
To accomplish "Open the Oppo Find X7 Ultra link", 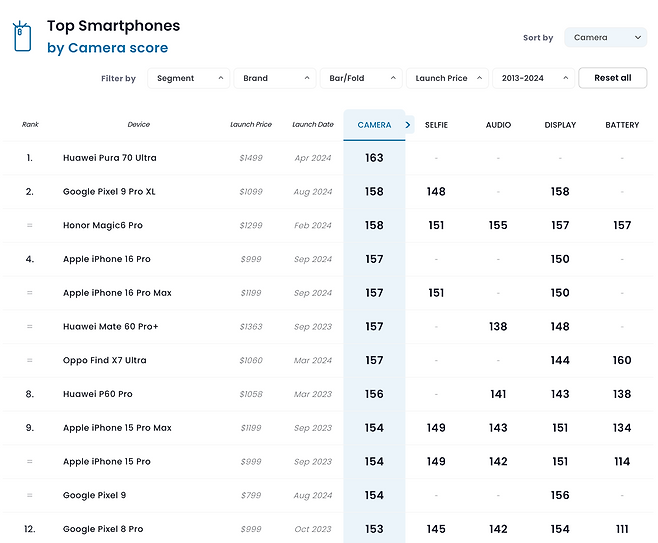I will tap(104, 360).
